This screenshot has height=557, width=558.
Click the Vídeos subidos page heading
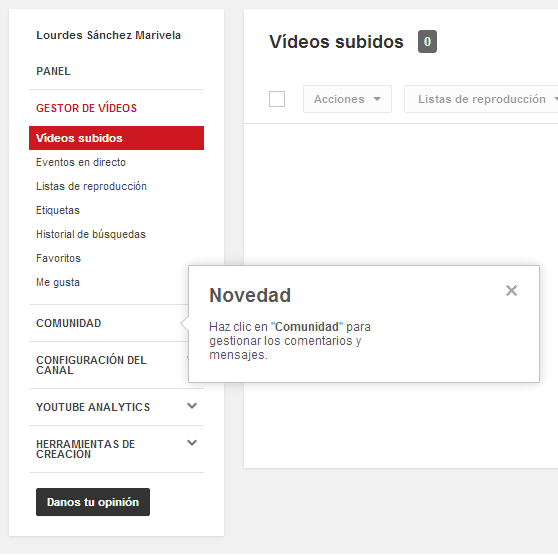[336, 42]
